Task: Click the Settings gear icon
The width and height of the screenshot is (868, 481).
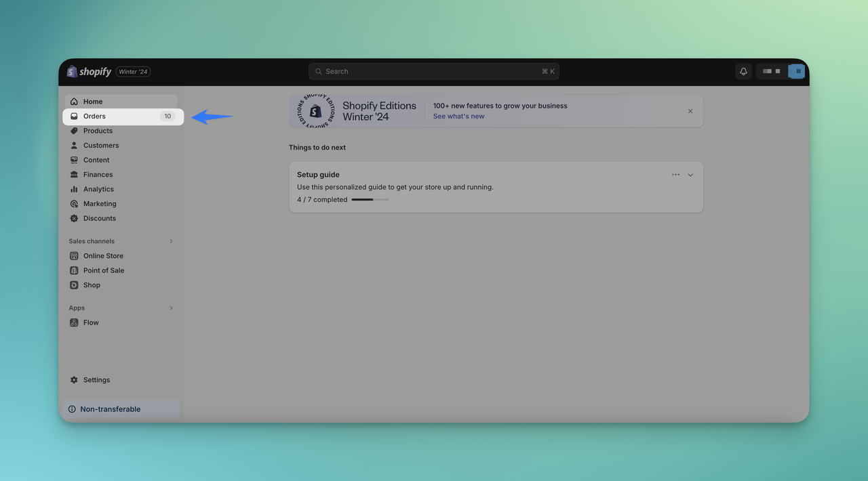Action: coord(74,380)
